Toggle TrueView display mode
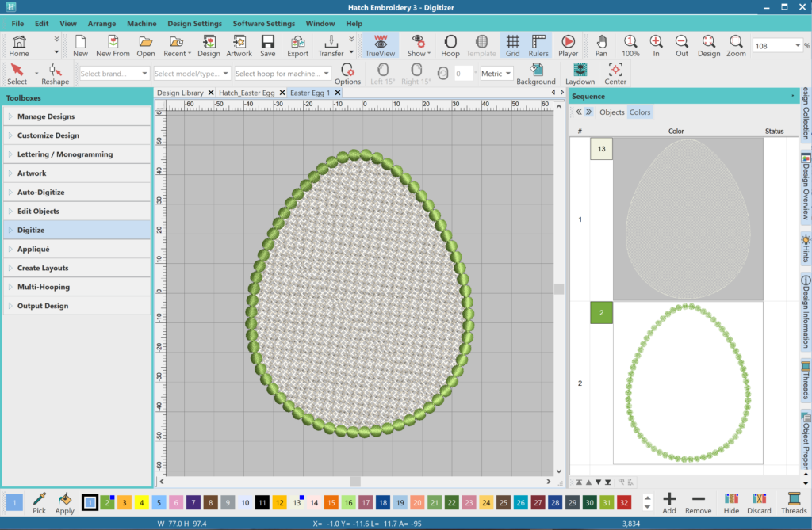 (x=380, y=46)
